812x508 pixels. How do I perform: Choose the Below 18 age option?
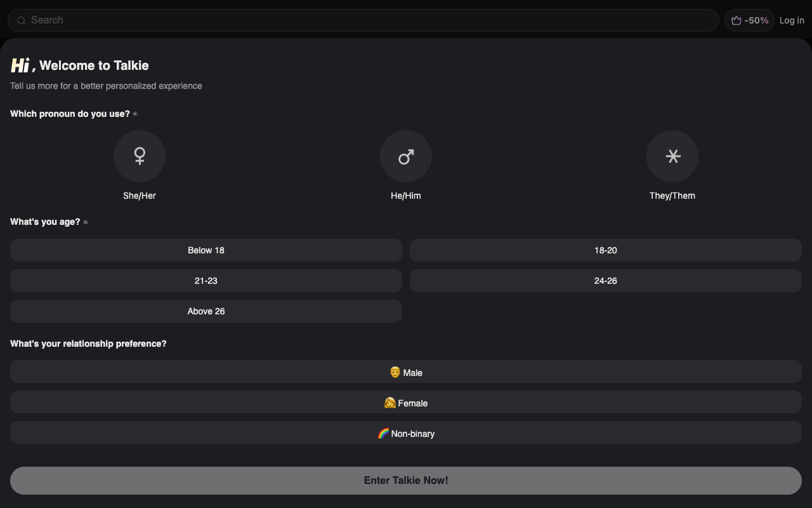[x=206, y=250]
